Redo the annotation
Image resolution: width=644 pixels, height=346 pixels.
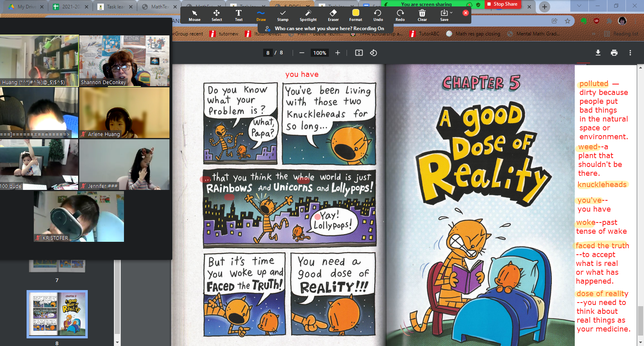tap(400, 15)
